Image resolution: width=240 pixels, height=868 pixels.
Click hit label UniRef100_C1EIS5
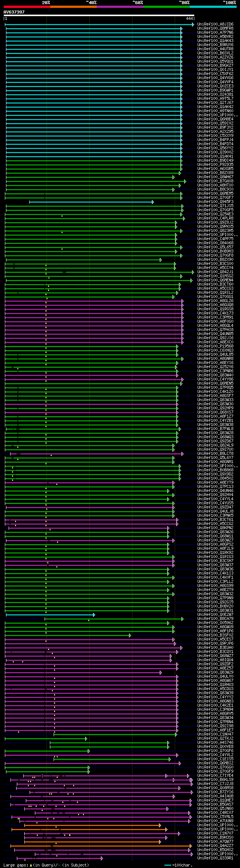click(215, 759)
